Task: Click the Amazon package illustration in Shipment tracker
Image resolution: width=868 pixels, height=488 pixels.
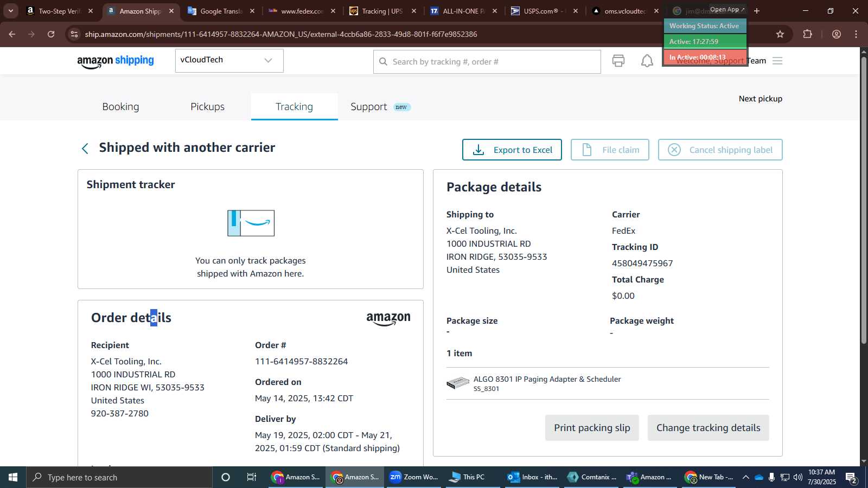Action: pos(251,223)
